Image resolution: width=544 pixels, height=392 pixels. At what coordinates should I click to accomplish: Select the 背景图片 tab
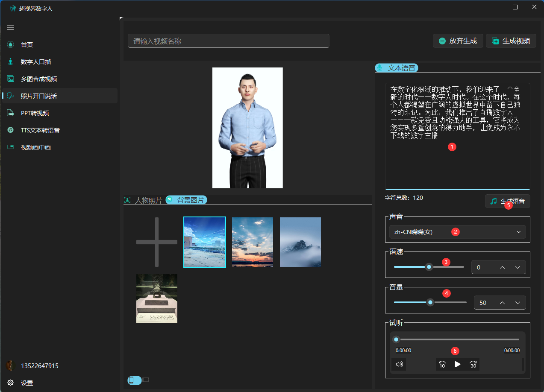point(186,200)
